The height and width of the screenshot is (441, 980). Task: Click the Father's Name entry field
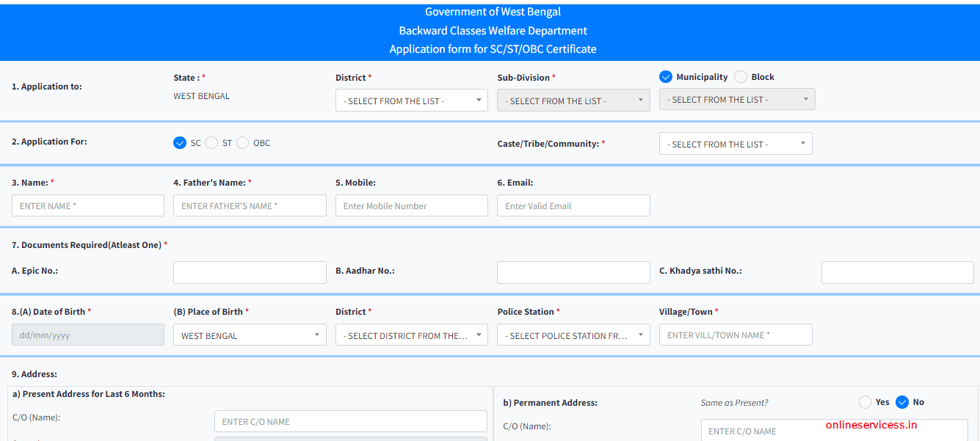(250, 205)
